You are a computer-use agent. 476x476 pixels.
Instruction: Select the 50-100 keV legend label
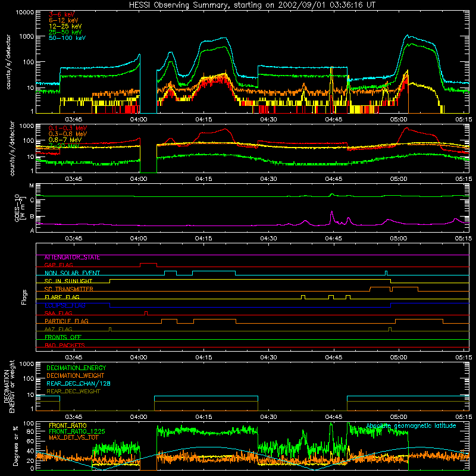67,38
